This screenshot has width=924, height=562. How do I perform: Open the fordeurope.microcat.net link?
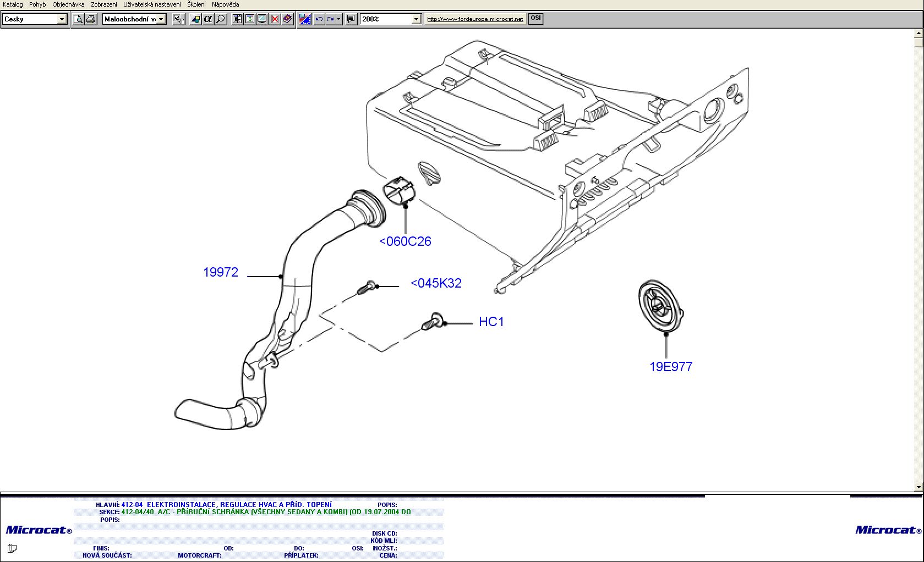[x=475, y=19]
